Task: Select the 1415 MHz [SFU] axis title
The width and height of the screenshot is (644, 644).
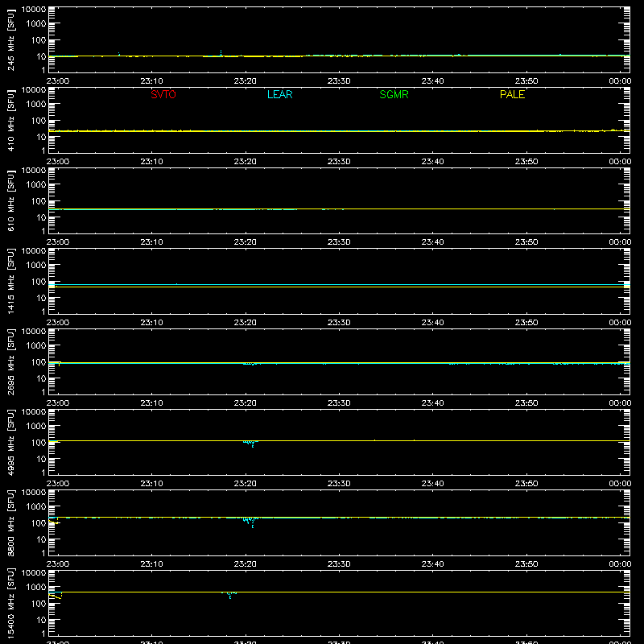Action: (x=10, y=281)
